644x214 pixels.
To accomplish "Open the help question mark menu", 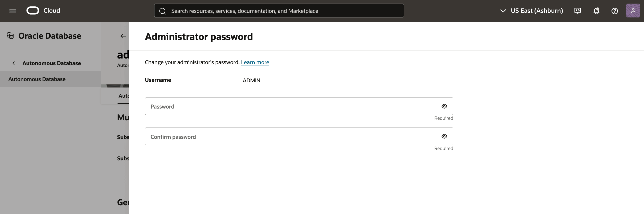I will coord(615,11).
